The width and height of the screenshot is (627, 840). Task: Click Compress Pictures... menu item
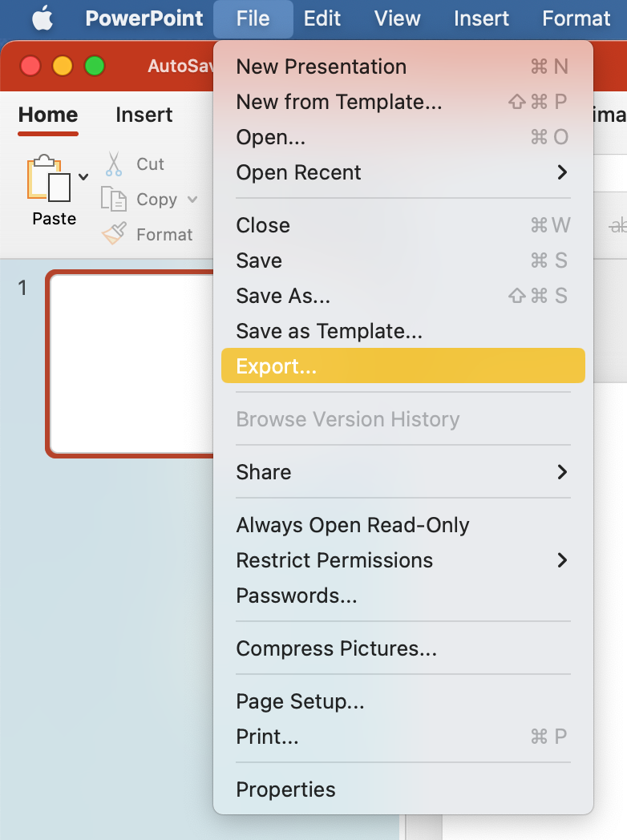(x=337, y=648)
